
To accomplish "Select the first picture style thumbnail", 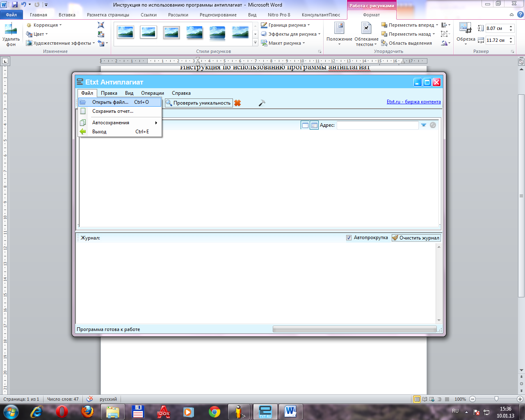I will point(126,32).
